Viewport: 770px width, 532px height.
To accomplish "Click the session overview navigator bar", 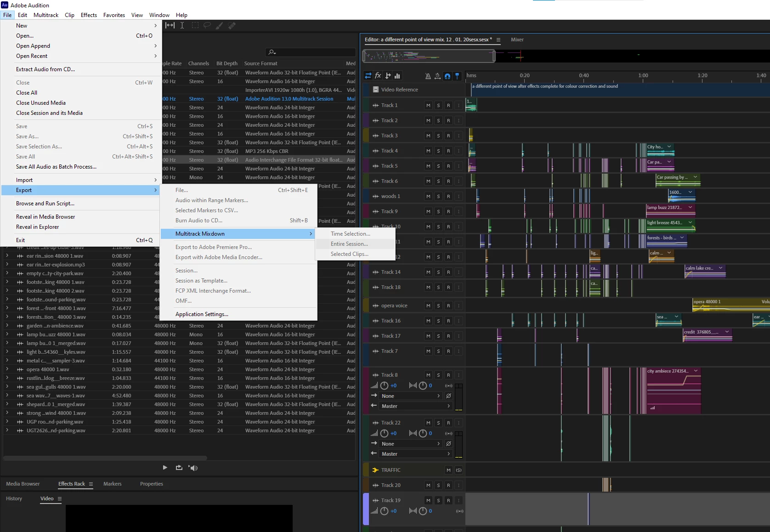I will [429, 56].
